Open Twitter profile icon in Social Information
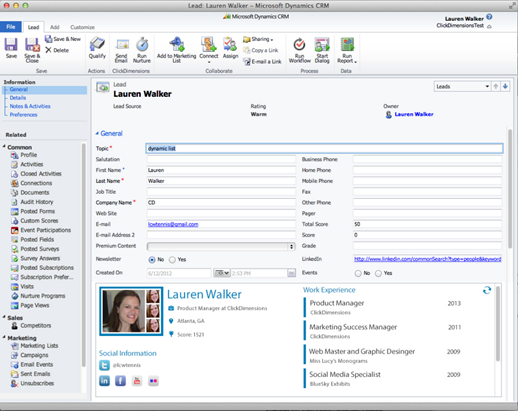Screen dimensions: 518x411 (x=104, y=365)
